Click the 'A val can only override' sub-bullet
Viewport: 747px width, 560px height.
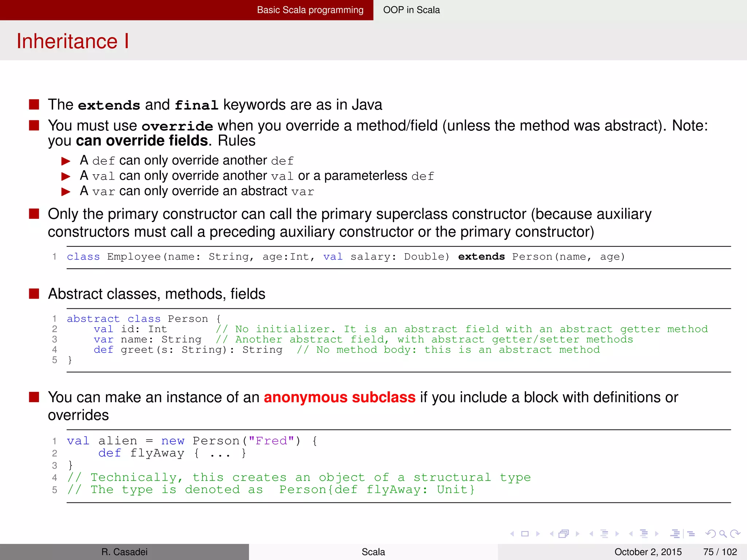(257, 176)
